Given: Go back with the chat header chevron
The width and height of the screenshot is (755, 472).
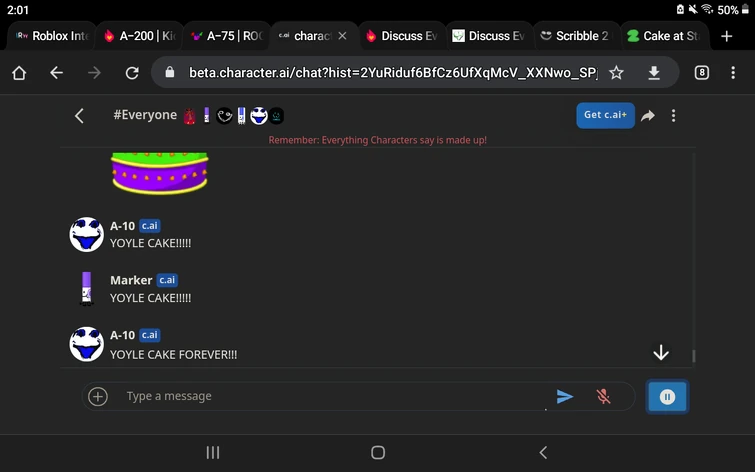Looking at the screenshot, I should [x=79, y=116].
